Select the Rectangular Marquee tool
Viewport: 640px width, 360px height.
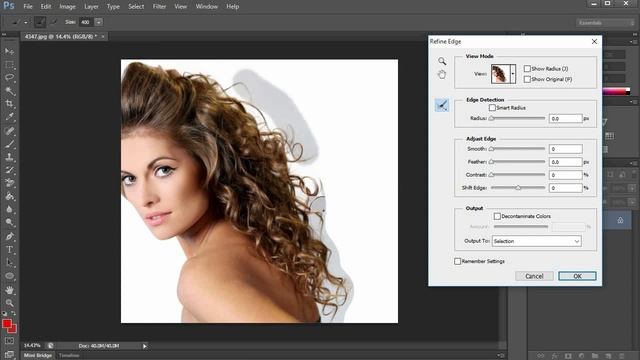coord(9,64)
